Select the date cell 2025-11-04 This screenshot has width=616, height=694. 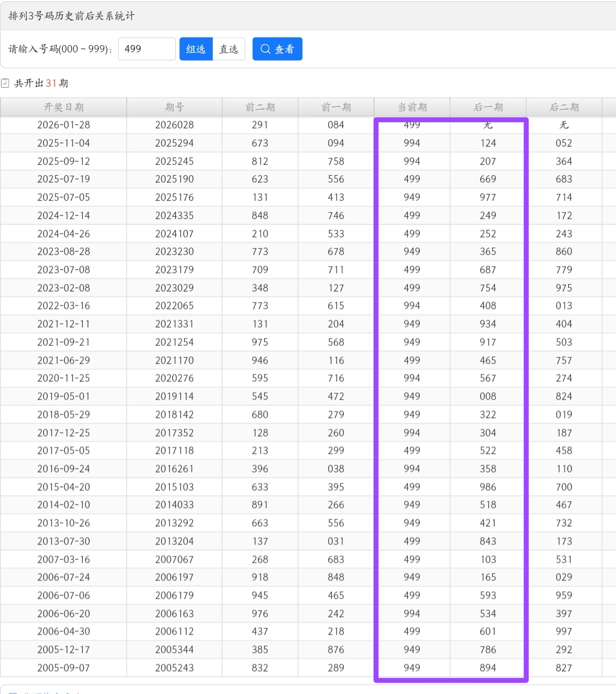pos(63,143)
